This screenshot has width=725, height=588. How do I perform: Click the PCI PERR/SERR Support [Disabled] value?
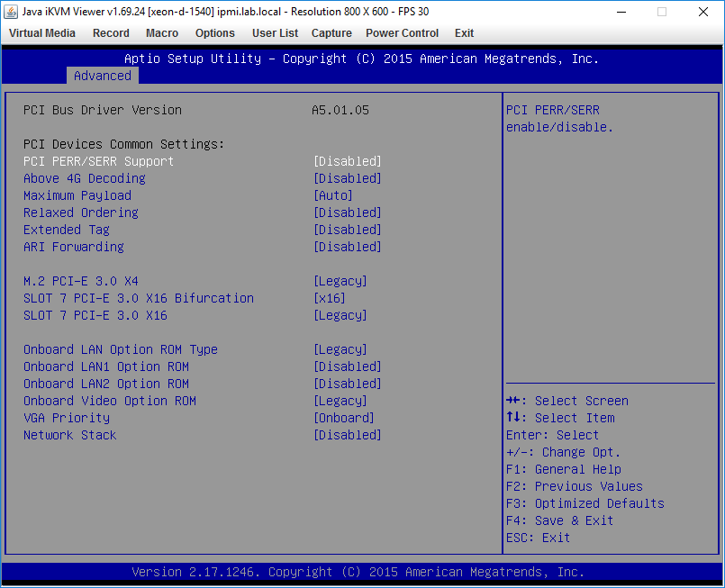point(348,161)
